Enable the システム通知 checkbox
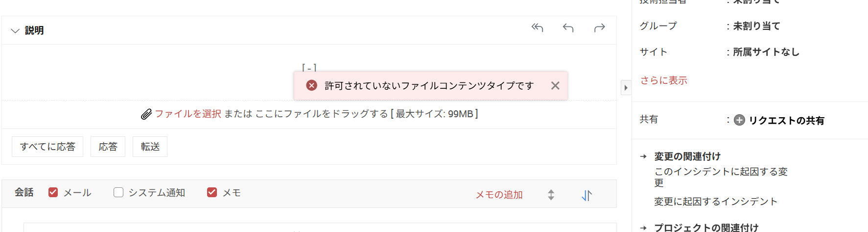 [x=118, y=192]
